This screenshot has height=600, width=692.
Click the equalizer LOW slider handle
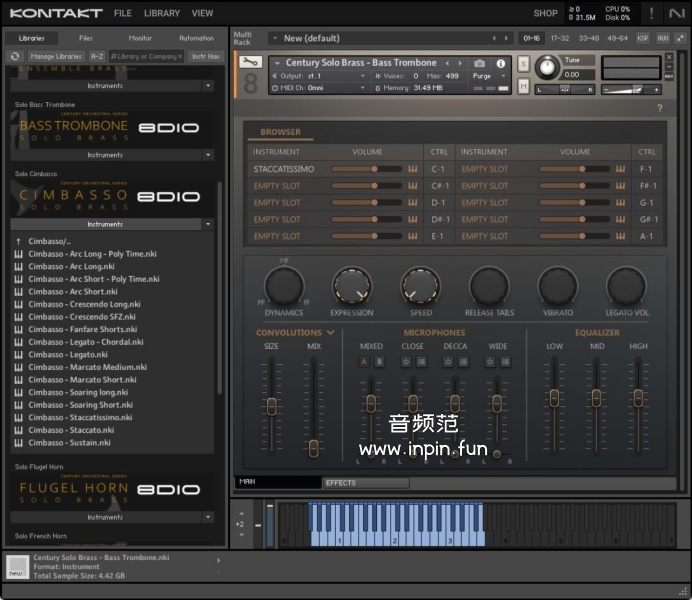(x=554, y=398)
